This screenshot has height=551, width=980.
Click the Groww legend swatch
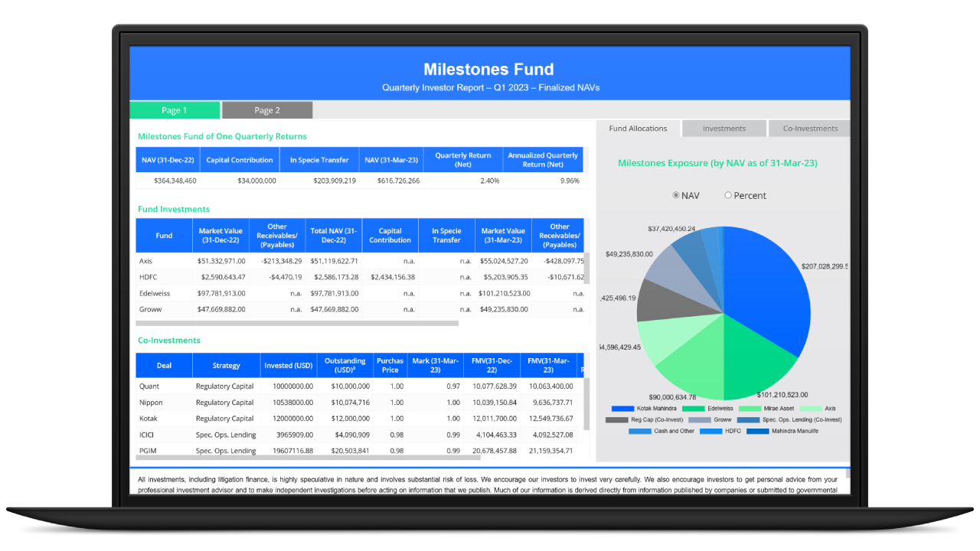[x=700, y=420]
